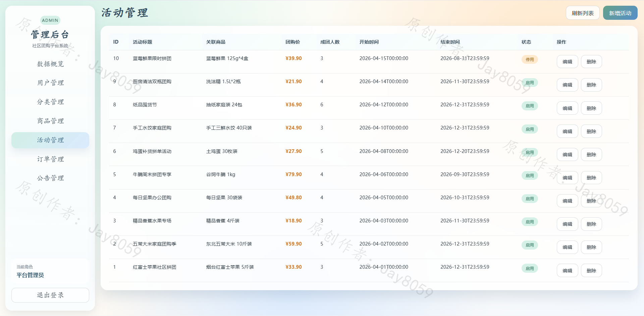Delete activity 蓝莓鲜果限时拼团
Image resolution: width=644 pixels, height=316 pixels.
[591, 62]
